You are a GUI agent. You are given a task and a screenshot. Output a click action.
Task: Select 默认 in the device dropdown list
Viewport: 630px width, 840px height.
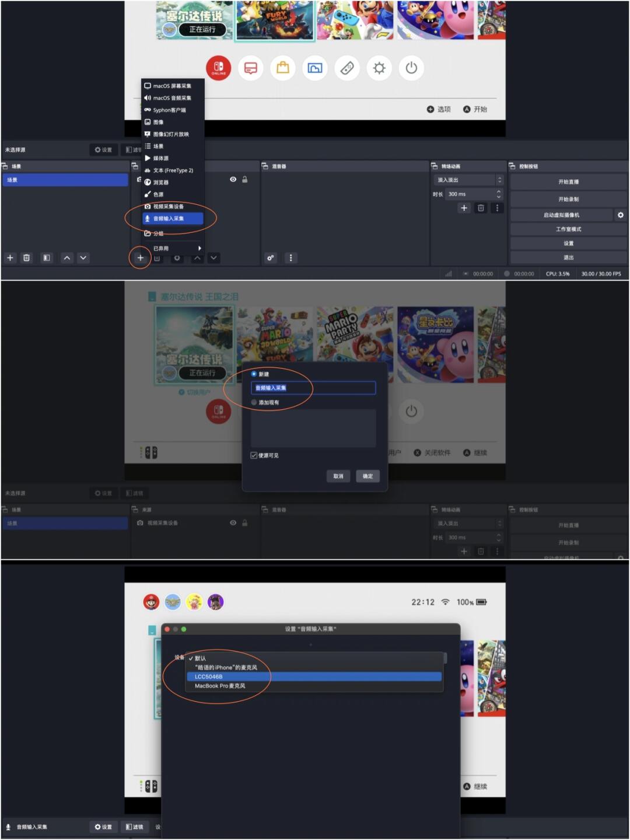pyautogui.click(x=314, y=658)
